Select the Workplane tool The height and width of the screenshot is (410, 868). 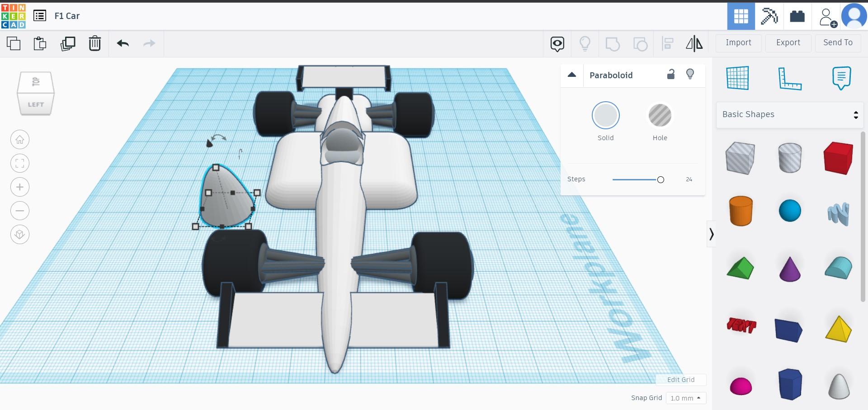pyautogui.click(x=738, y=78)
